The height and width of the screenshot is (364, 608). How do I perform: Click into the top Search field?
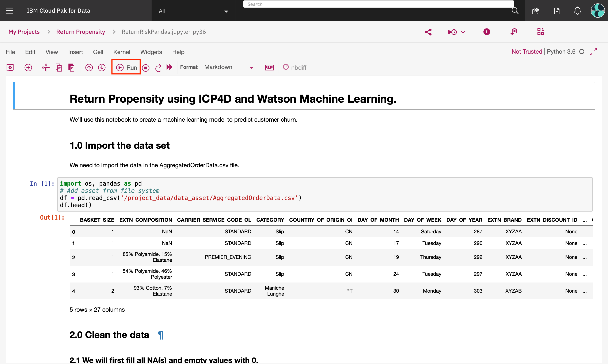coord(378,4)
